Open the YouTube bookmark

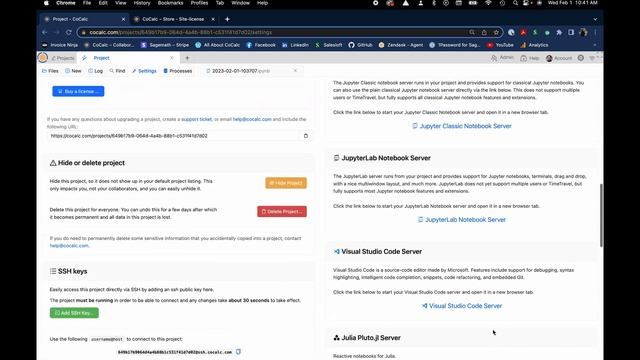pyautogui.click(x=500, y=45)
